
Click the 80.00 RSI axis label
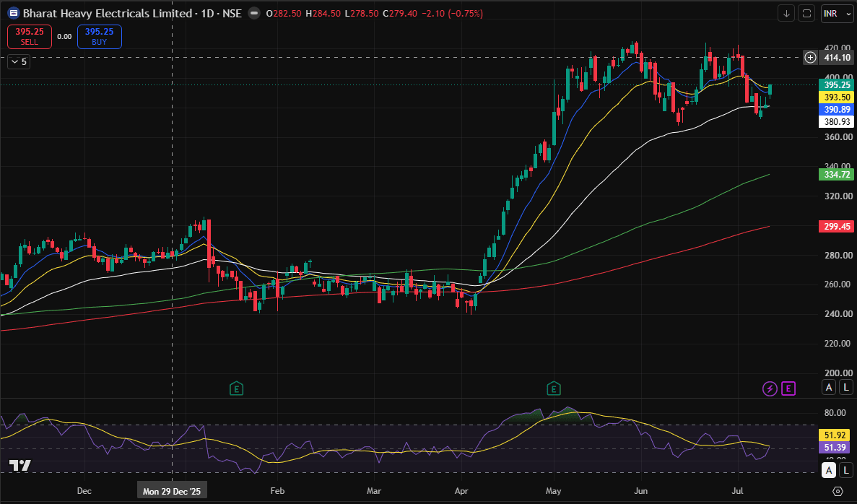[835, 413]
